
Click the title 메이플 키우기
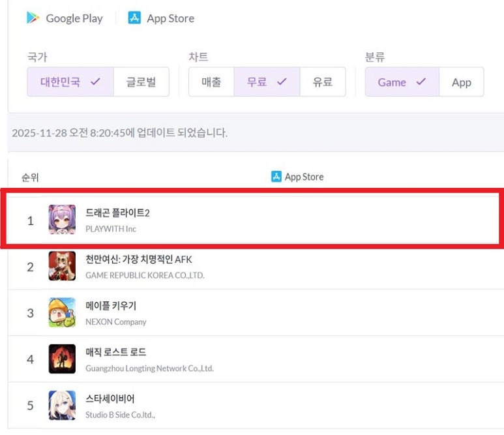point(111,305)
